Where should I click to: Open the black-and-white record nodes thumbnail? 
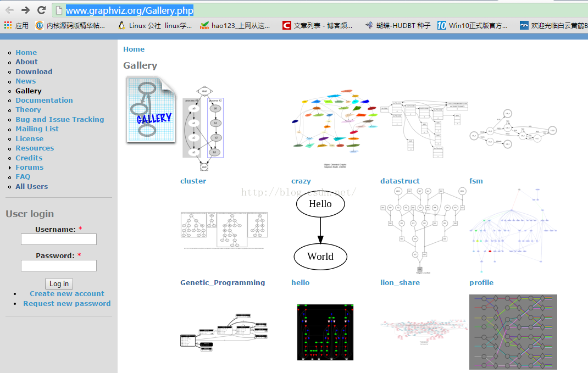pos(224,332)
